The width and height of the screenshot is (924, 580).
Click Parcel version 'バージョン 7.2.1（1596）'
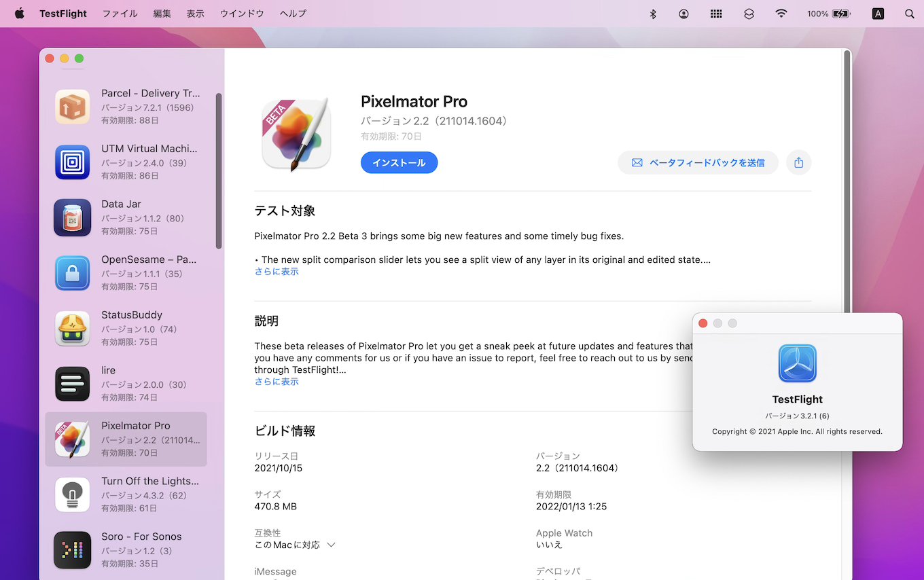148,108
